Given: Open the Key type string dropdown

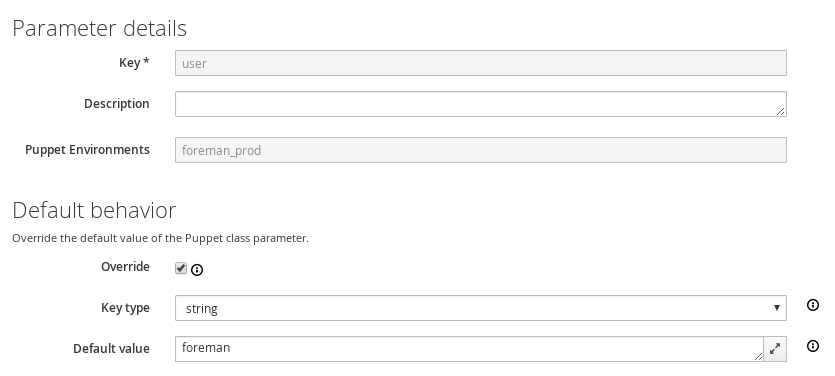Looking at the screenshot, I should (481, 308).
